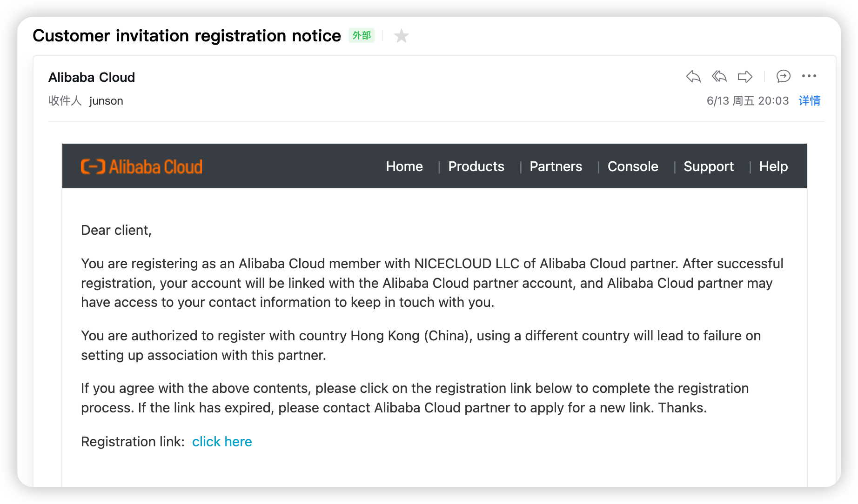Star the Customer invitation registration email
The width and height of the screenshot is (858, 504).
tap(401, 36)
